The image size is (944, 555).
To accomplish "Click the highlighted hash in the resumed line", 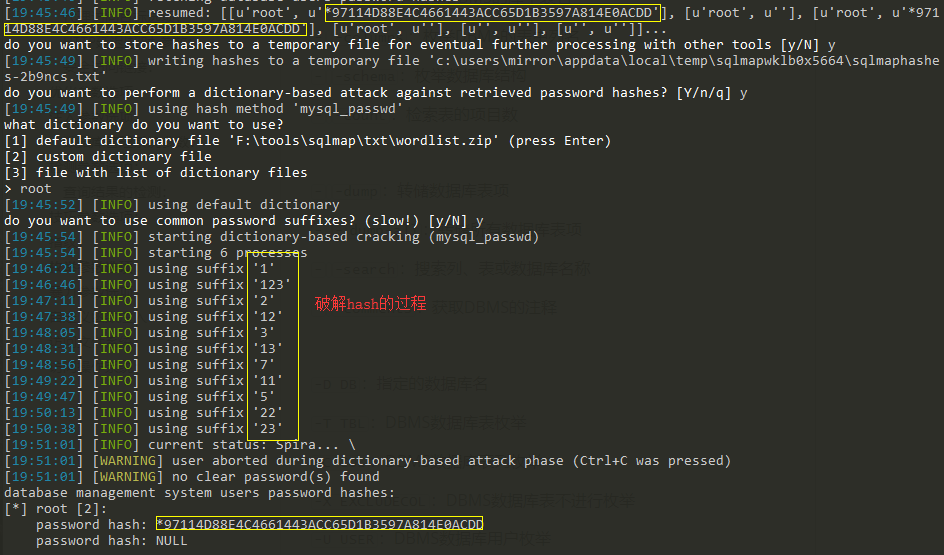I will pos(492,13).
